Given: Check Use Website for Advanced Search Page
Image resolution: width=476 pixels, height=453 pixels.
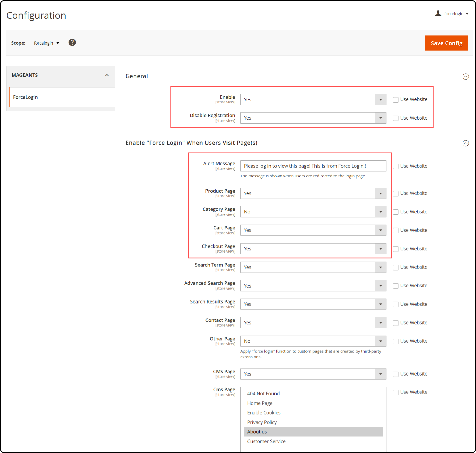Looking at the screenshot, I should click(x=395, y=286).
